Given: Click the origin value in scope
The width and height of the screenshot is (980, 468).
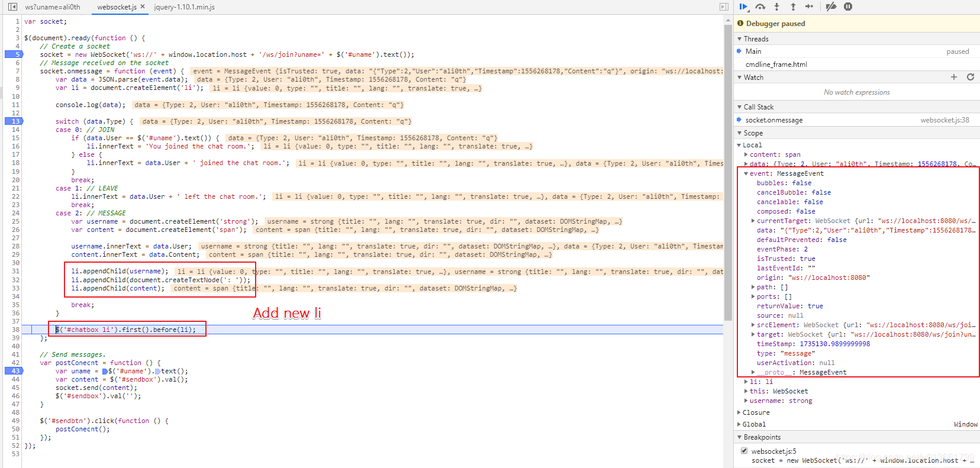Looking at the screenshot, I should pos(829,277).
